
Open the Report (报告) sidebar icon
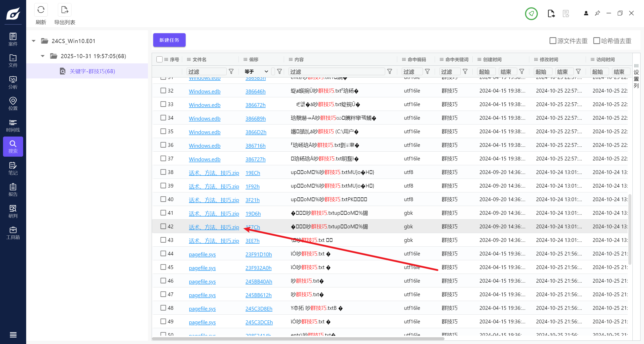[13, 190]
